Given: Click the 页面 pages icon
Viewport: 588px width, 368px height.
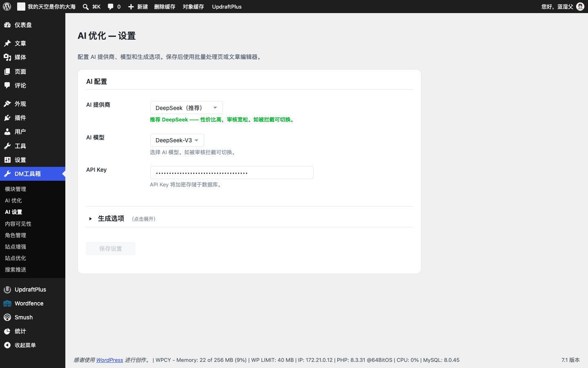Looking at the screenshot, I should point(7,72).
